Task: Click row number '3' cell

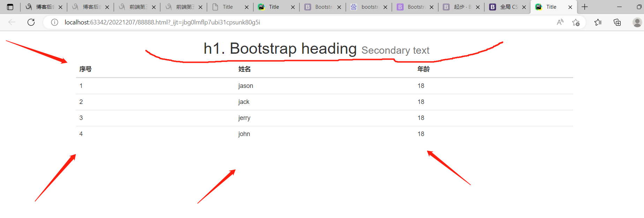Action: point(81,118)
